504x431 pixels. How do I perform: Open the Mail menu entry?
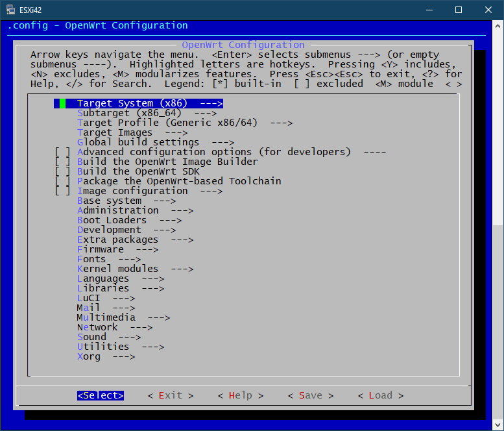click(x=106, y=308)
